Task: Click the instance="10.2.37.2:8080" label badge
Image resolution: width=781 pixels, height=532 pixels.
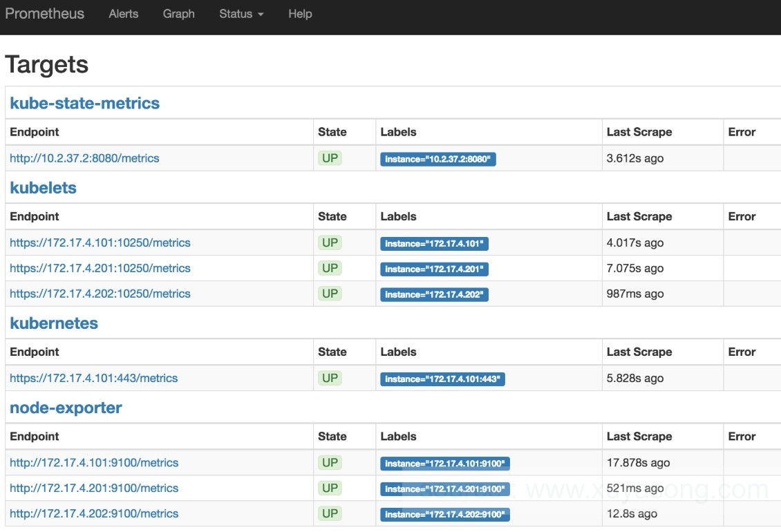Action: coord(437,160)
